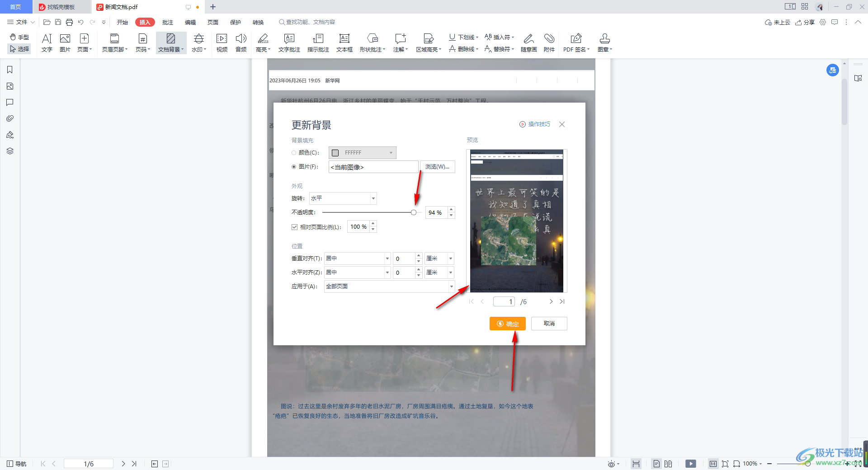Image resolution: width=868 pixels, height=470 pixels.
Task: Select the Text Annotation (文字批注) tool
Action: (x=289, y=43)
